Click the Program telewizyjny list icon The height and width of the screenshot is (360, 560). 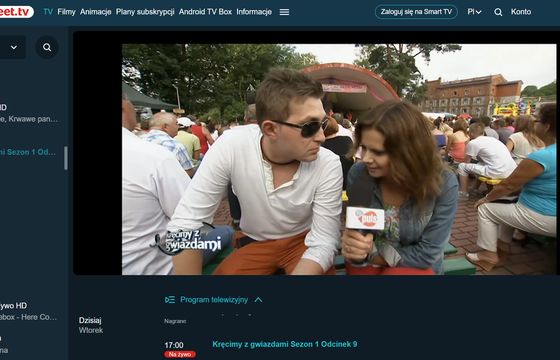(x=170, y=300)
